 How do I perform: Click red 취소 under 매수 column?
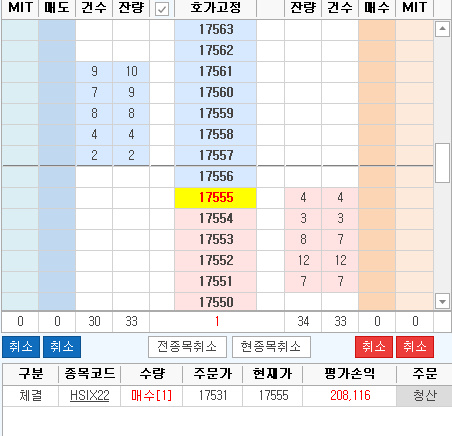374,347
